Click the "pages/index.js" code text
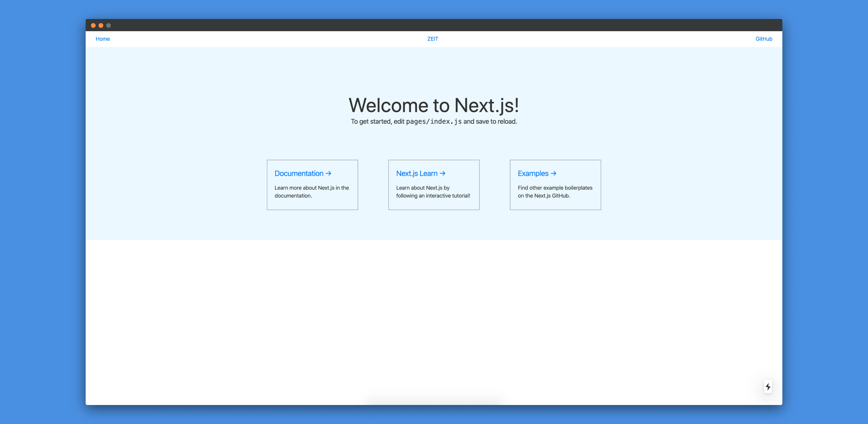This screenshot has width=868, height=424. (434, 121)
